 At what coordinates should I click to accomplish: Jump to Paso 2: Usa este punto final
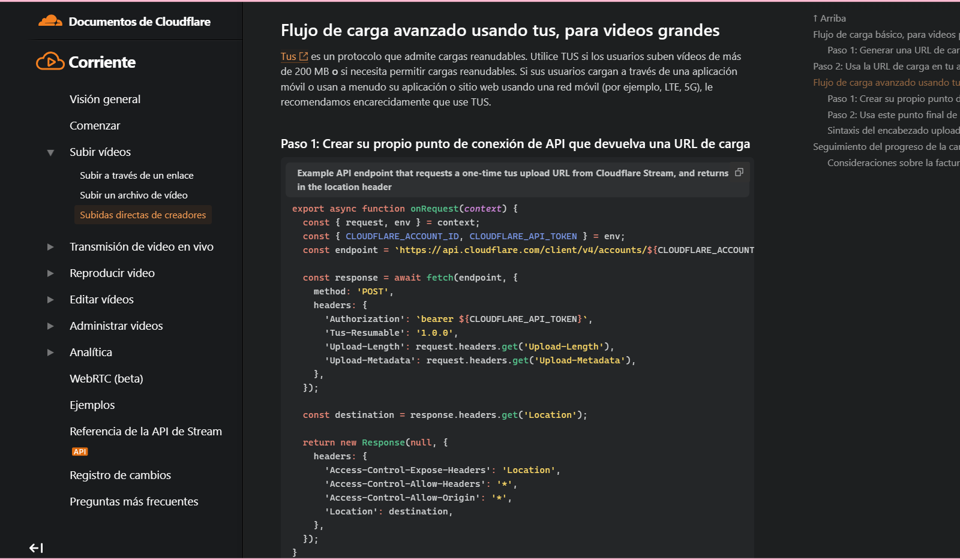893,115
